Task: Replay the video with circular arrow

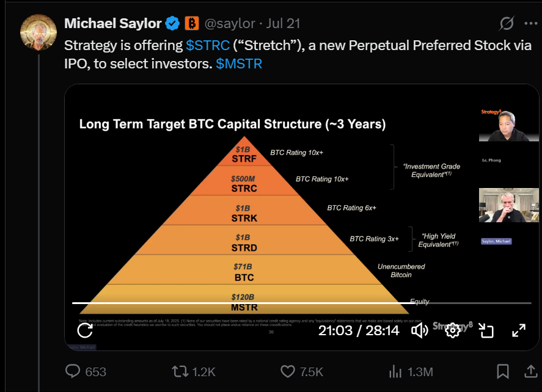Action: coord(85,330)
